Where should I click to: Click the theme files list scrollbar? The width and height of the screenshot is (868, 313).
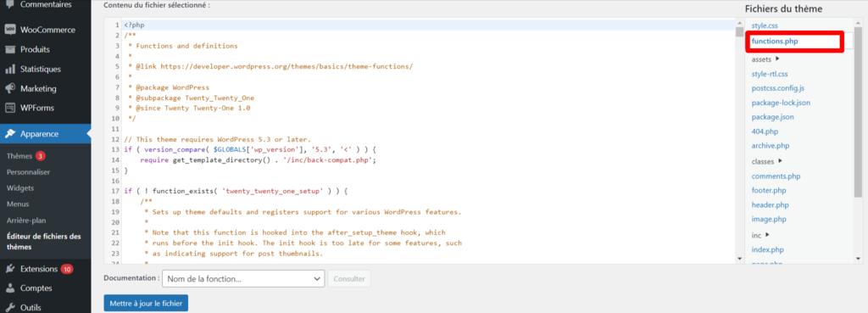(858, 114)
